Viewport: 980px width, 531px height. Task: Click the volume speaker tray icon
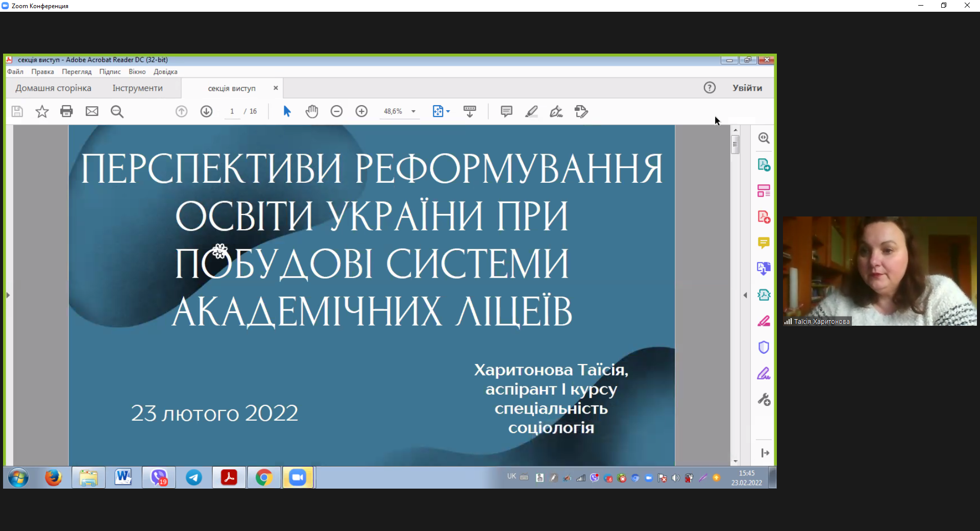676,478
